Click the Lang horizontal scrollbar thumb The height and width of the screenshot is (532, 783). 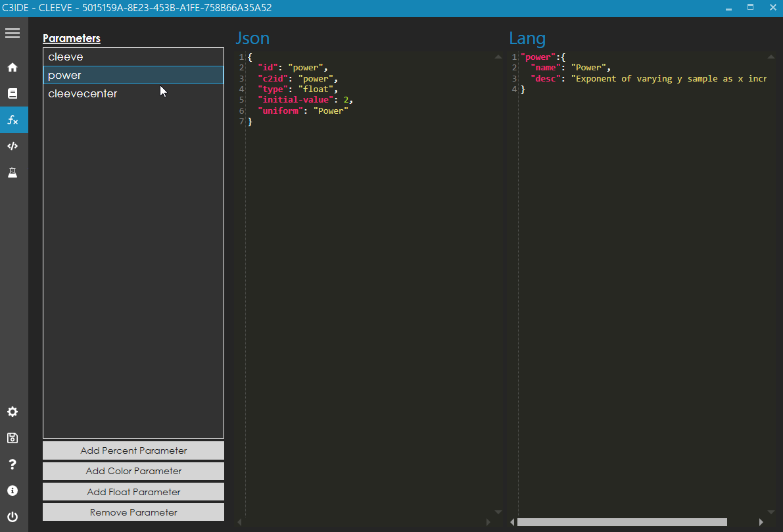(x=622, y=522)
